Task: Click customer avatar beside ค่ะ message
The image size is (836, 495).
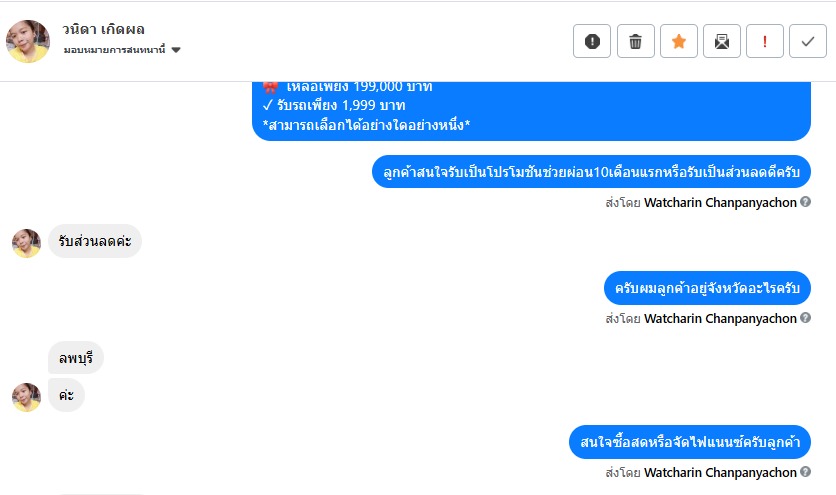Action: pos(27,397)
